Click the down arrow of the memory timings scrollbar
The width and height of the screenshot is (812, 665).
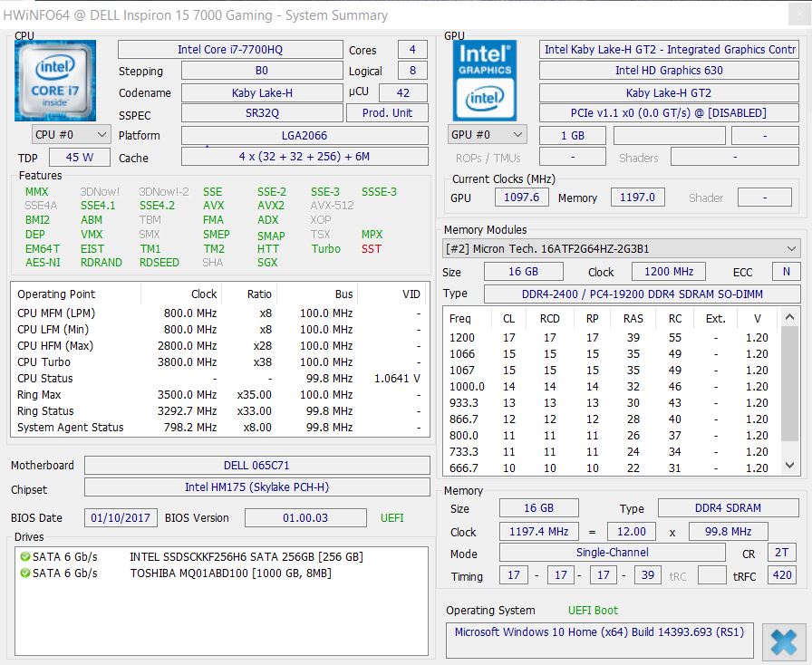click(x=789, y=465)
